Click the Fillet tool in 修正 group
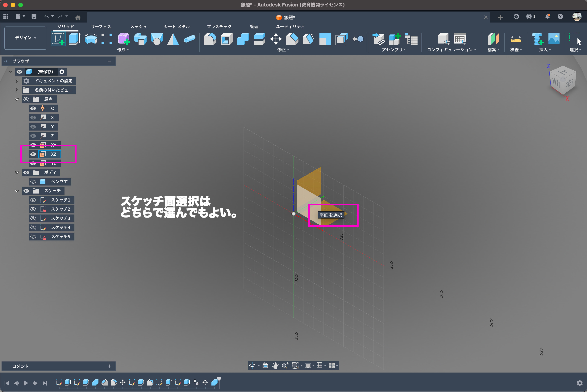 [210, 39]
